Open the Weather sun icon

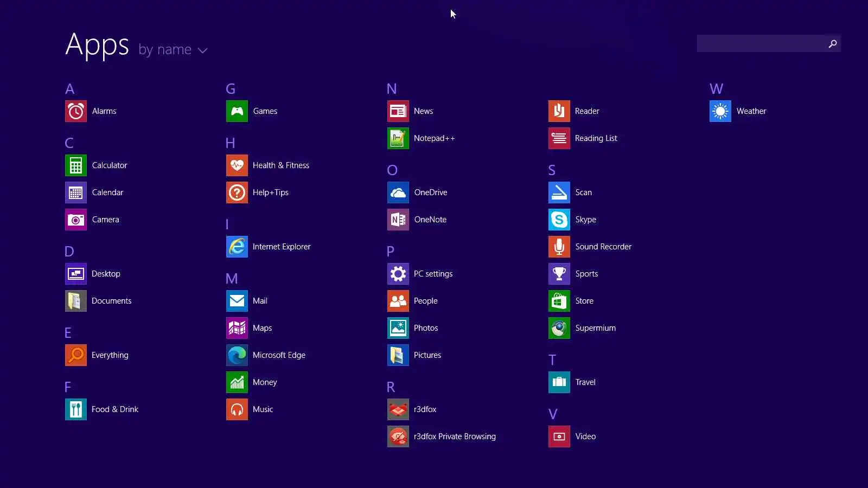(x=720, y=111)
